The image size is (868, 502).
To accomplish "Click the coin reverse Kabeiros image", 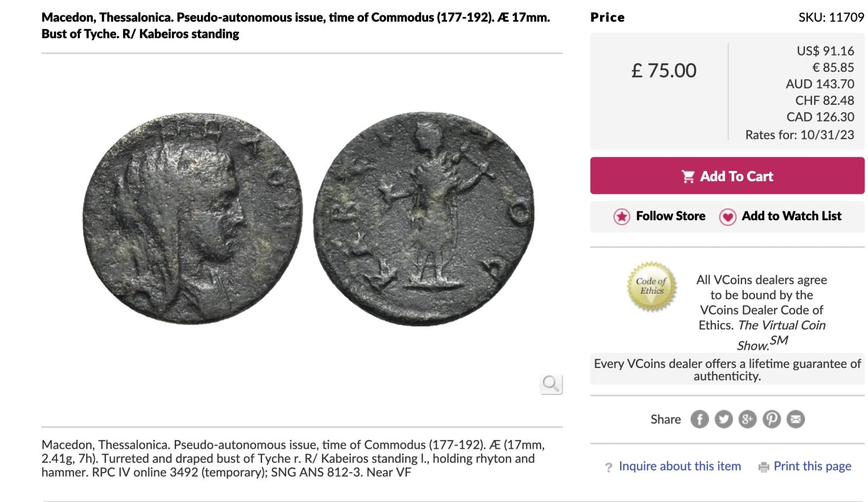I will pyautogui.click(x=424, y=219).
